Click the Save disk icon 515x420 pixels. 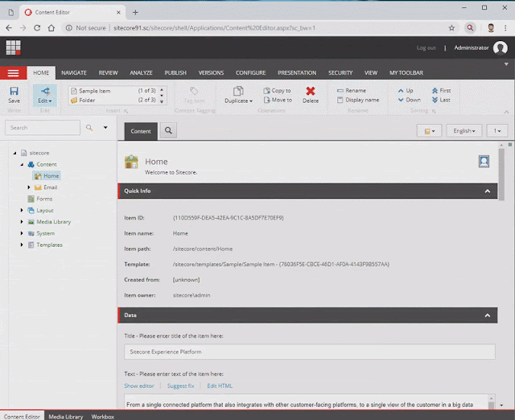14,91
